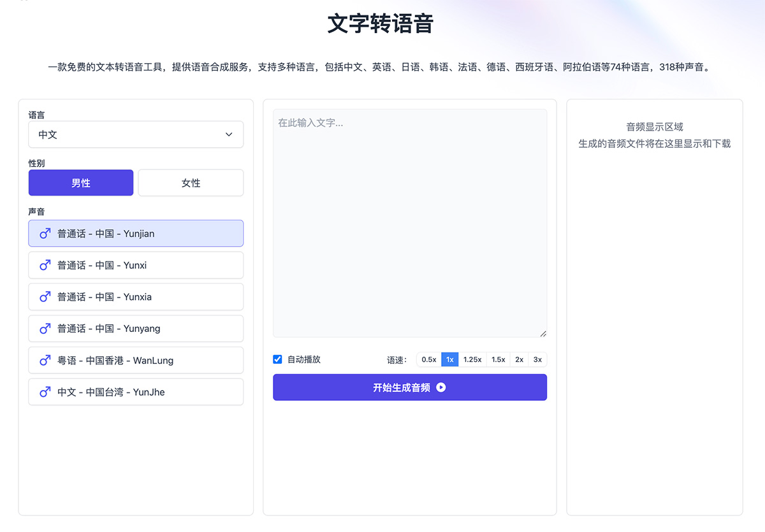
Task: Choose voice 粤语 - 中国香港 - WanLung
Action: (x=136, y=361)
